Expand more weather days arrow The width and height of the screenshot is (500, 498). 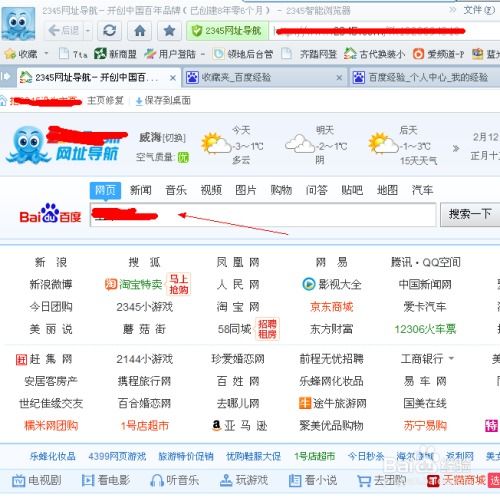[x=456, y=148]
